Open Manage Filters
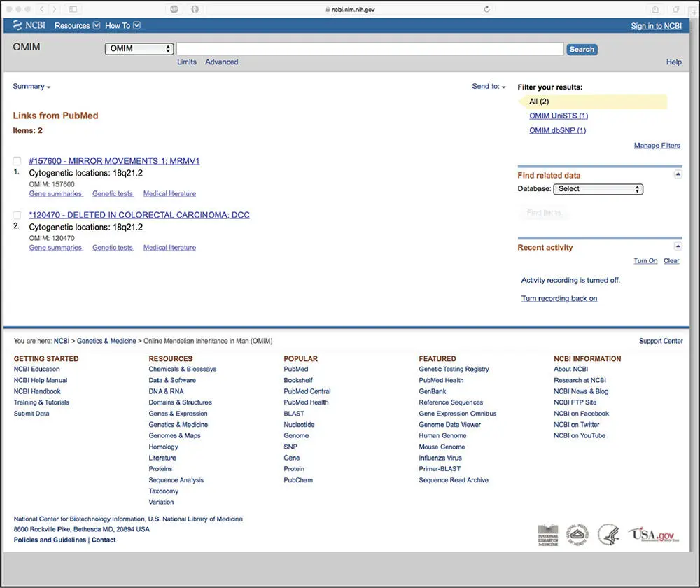The image size is (700, 588). (x=657, y=146)
